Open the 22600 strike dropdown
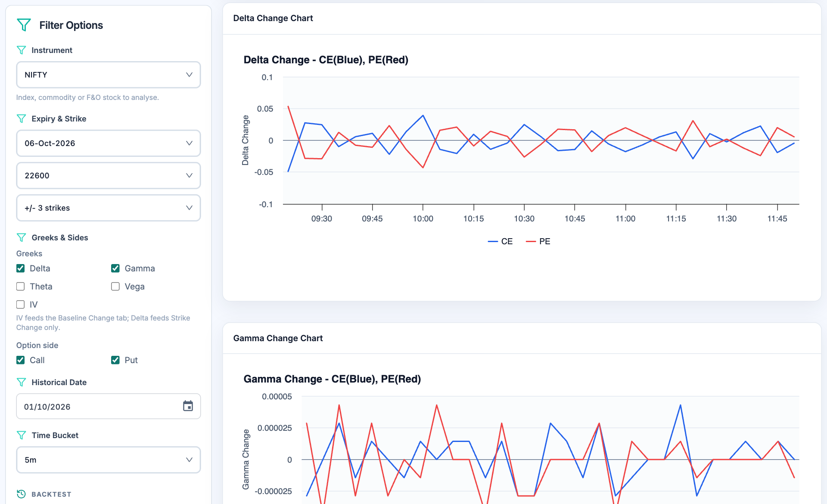 pyautogui.click(x=109, y=175)
